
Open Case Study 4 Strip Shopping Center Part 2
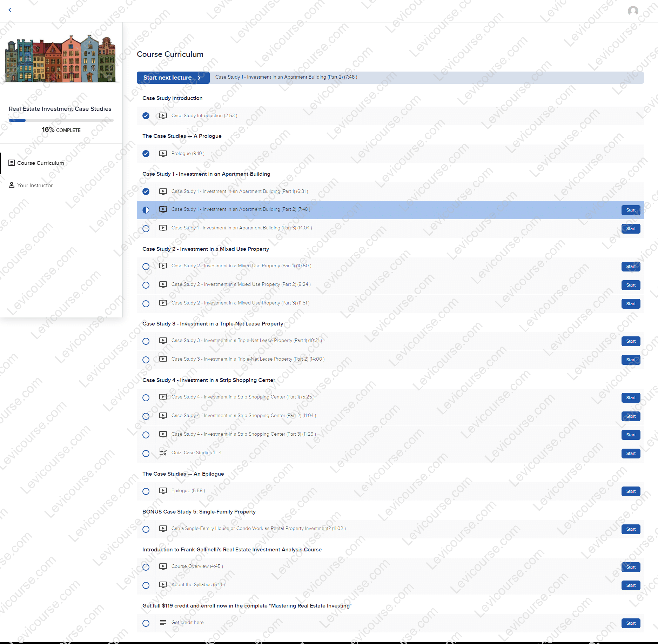[243, 416]
